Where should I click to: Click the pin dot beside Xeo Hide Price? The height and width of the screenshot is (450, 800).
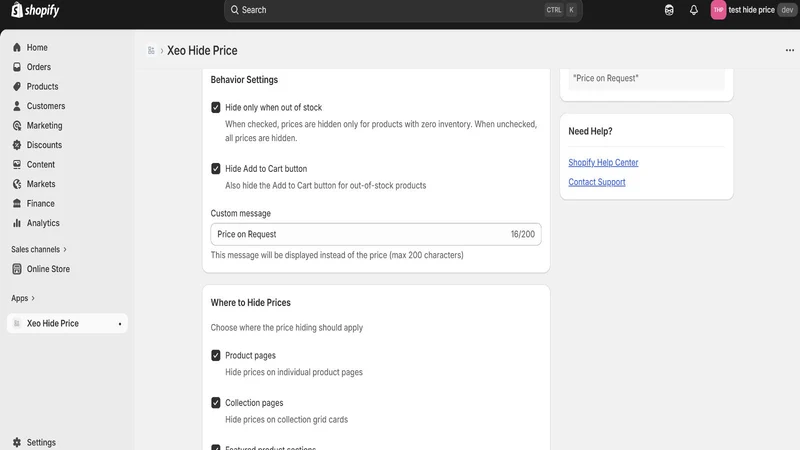coord(120,324)
